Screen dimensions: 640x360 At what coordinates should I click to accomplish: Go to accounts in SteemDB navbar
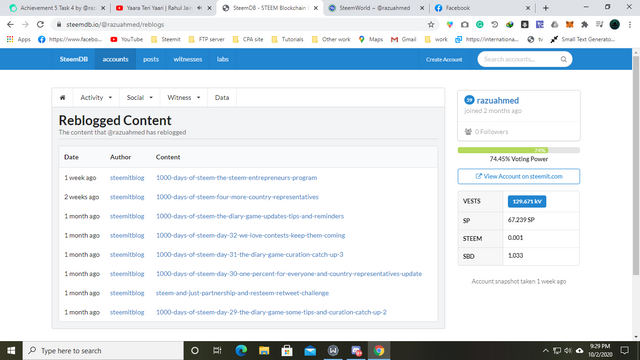point(115,59)
